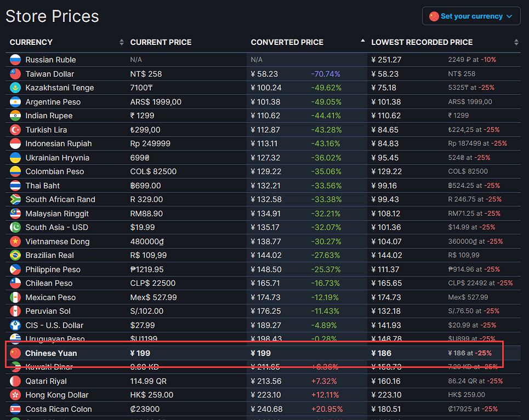Click the Costa Rican Colon row

coord(59,409)
